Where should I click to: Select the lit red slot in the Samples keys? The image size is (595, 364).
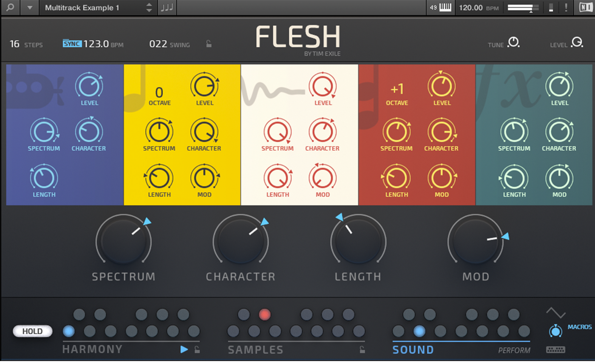point(265,315)
